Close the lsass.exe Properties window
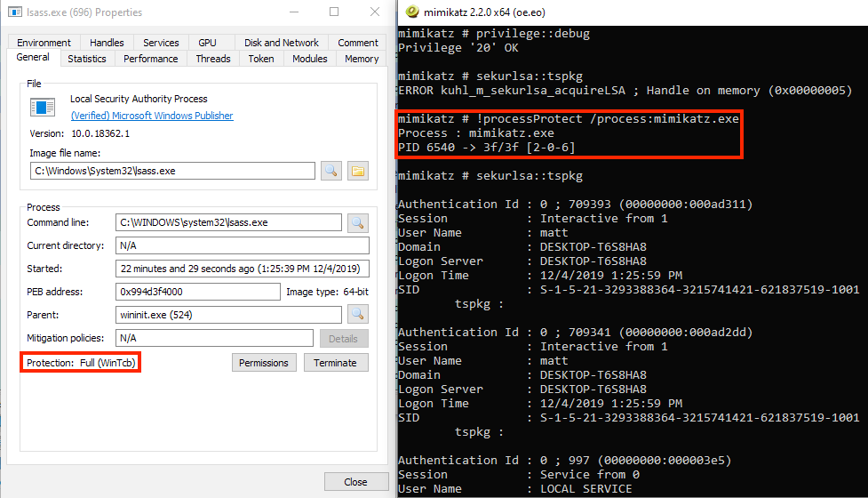The image size is (868, 498). [x=375, y=12]
